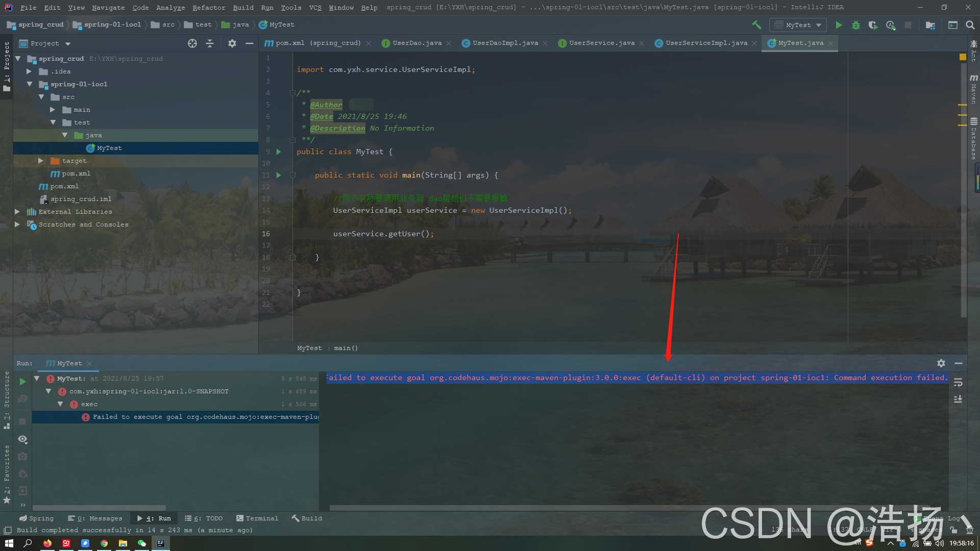
Task: Toggle soft-wrap in Run console
Action: [x=958, y=382]
